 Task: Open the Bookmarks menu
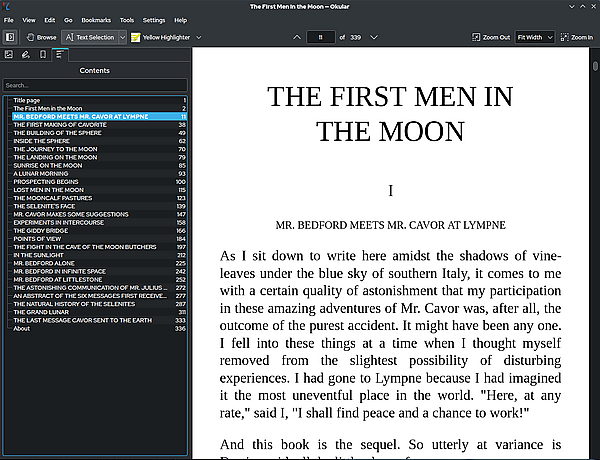pos(96,20)
